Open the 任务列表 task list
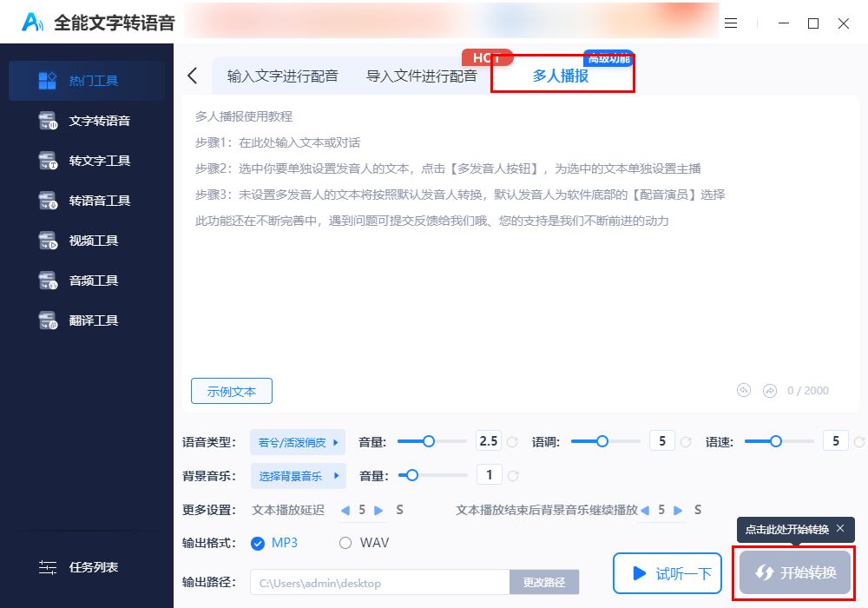This screenshot has height=608, width=868. 79,567
